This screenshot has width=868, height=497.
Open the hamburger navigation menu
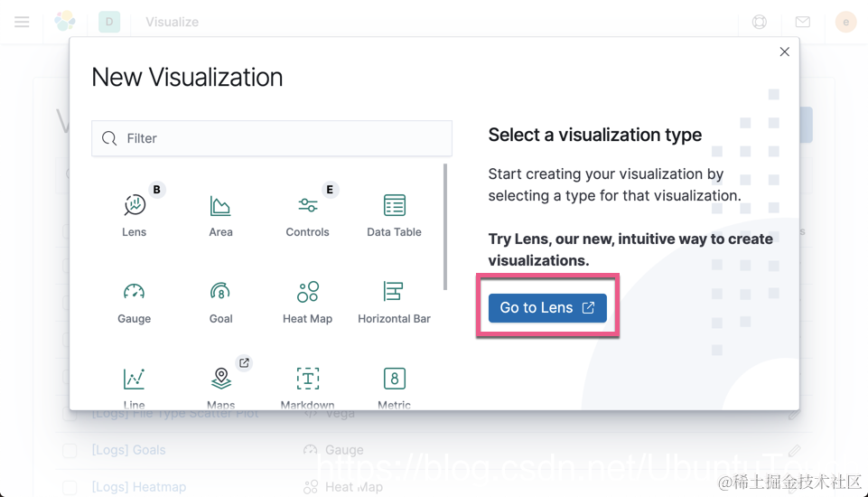click(23, 22)
